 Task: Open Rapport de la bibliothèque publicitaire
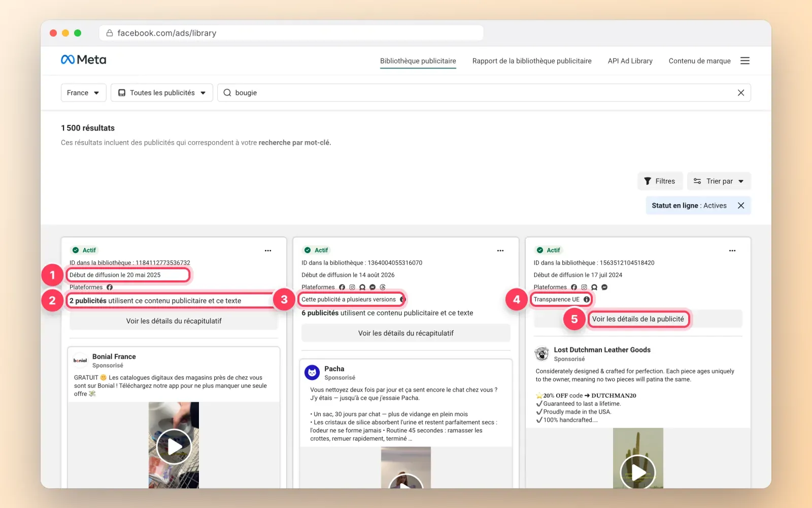point(531,61)
